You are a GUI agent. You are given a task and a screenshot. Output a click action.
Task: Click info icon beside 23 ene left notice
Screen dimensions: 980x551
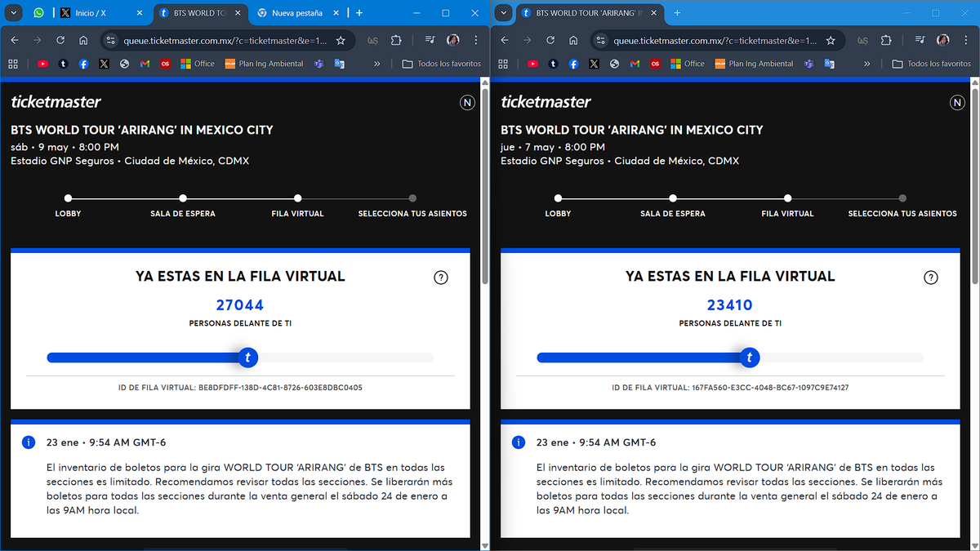point(28,442)
